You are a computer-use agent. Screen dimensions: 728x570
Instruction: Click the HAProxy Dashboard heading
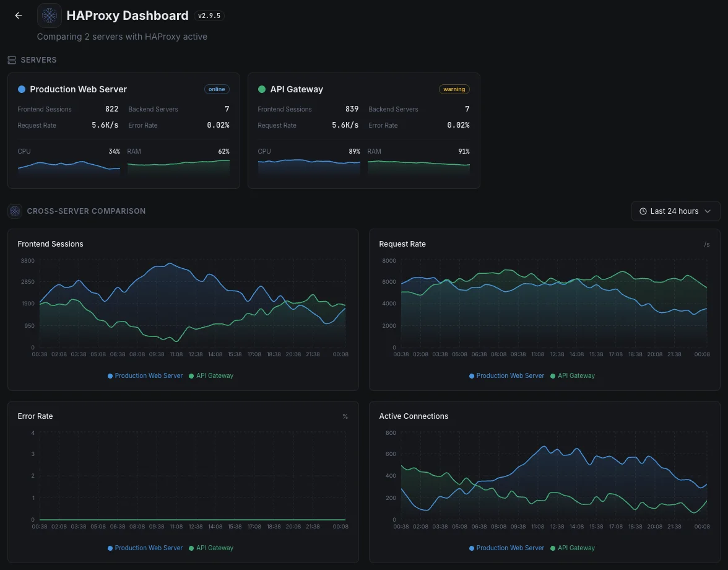[128, 15]
